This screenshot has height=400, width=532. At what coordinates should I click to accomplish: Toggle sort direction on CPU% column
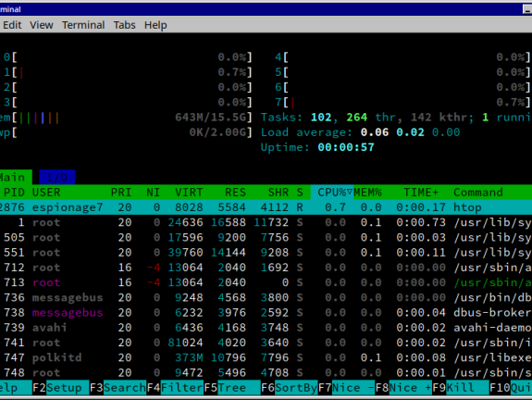pyautogui.click(x=332, y=193)
